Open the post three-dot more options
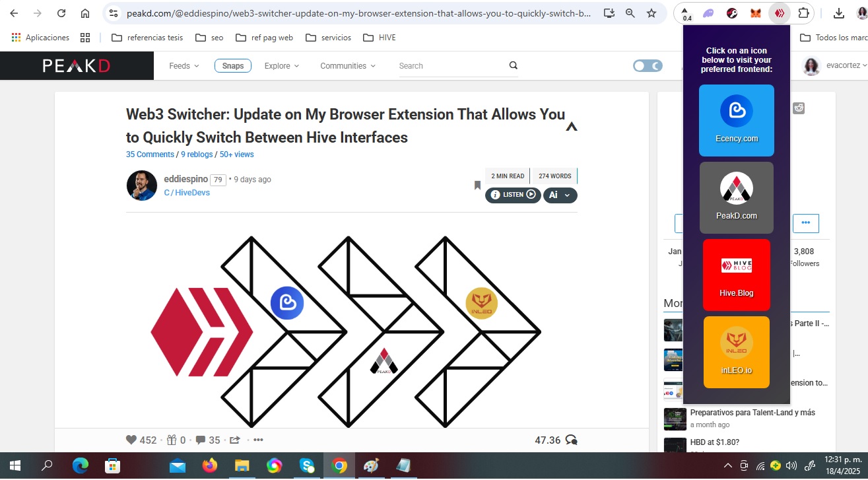This screenshot has width=868, height=480. pyautogui.click(x=258, y=440)
